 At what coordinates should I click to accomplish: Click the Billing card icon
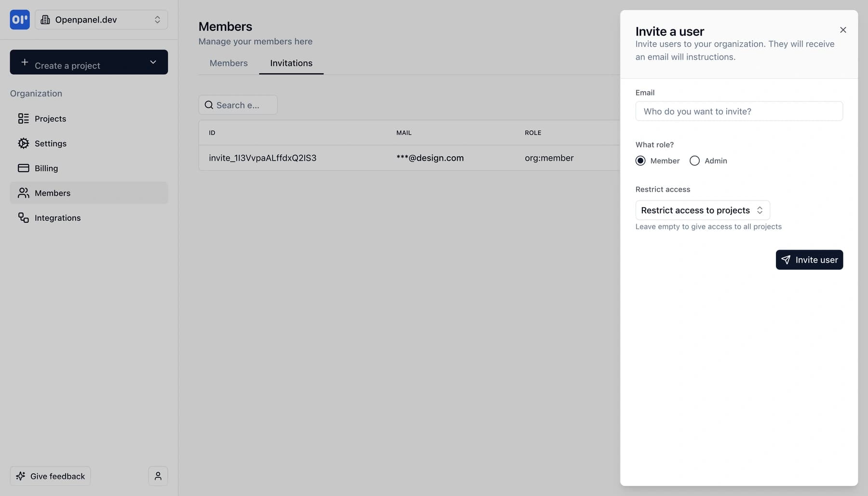click(x=24, y=168)
